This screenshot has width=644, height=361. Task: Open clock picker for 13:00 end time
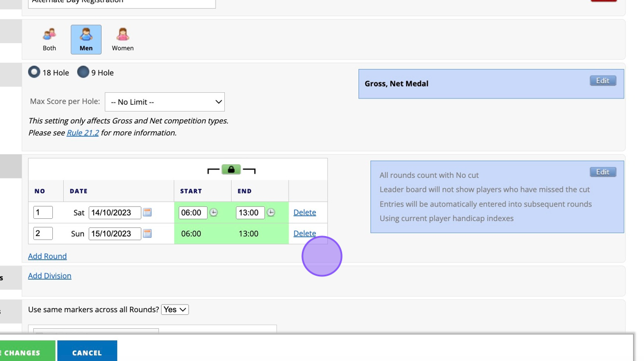pyautogui.click(x=271, y=212)
